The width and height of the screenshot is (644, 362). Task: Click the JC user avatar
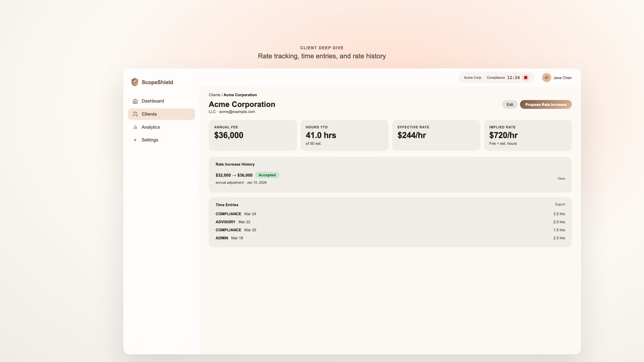[546, 78]
